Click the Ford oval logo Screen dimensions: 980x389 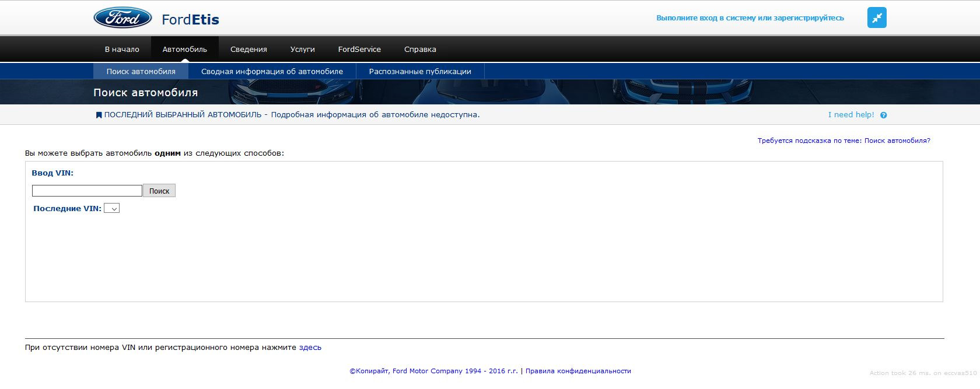(123, 17)
